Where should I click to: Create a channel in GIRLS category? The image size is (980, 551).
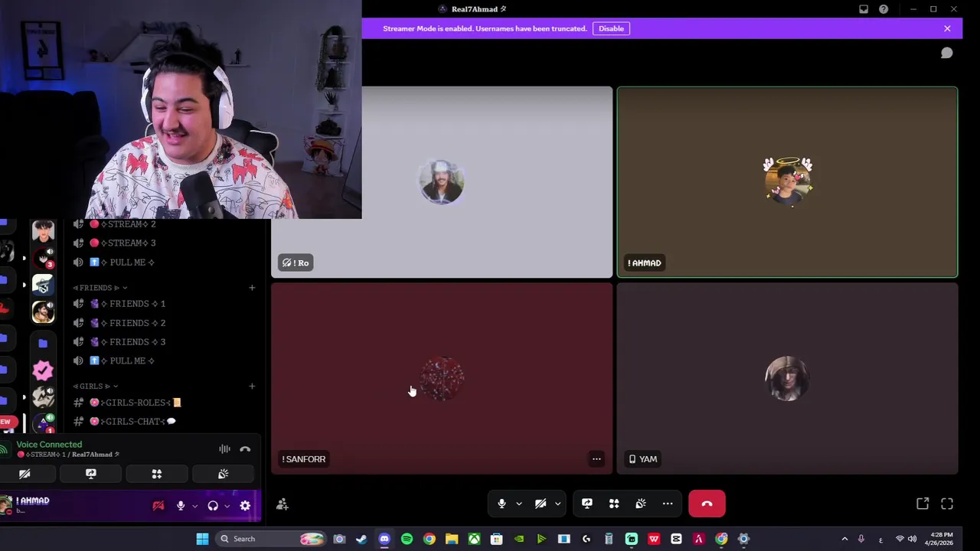[252, 386]
